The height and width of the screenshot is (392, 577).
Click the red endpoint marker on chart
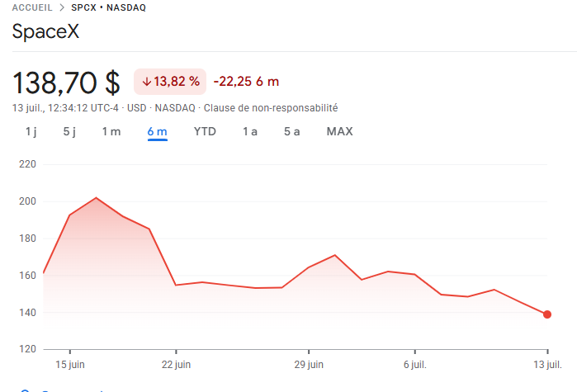coord(547,314)
